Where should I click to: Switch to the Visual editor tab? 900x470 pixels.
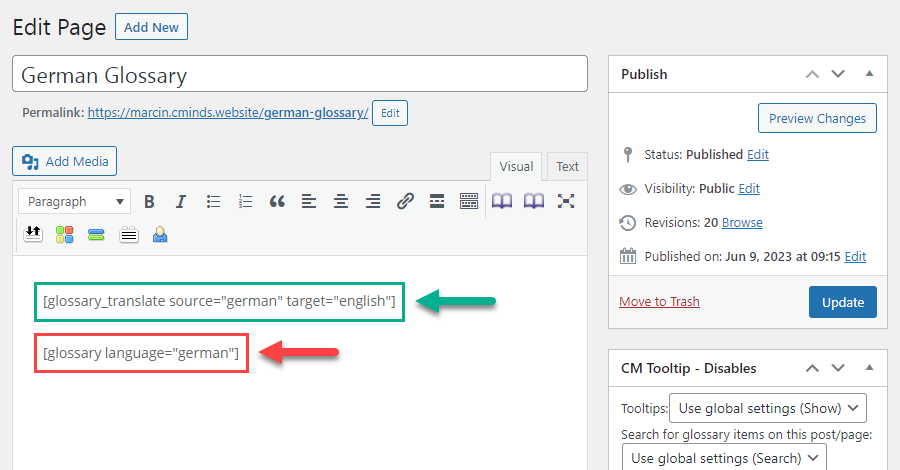tap(516, 166)
